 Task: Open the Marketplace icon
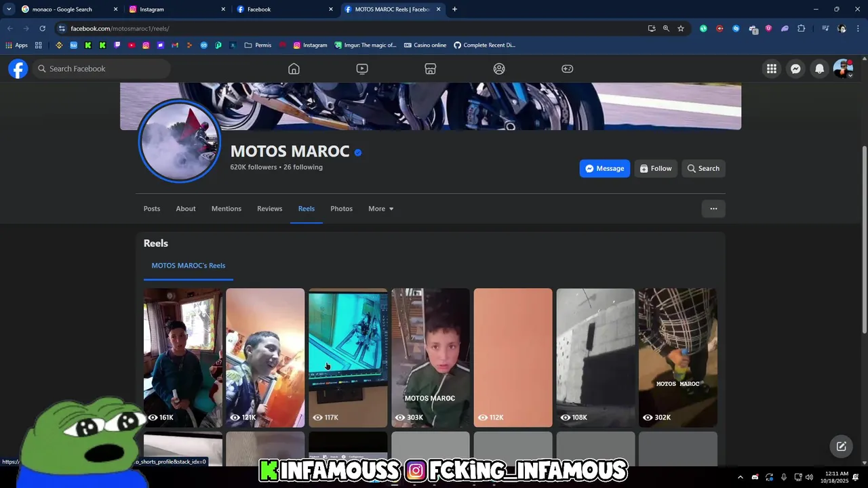(430, 68)
